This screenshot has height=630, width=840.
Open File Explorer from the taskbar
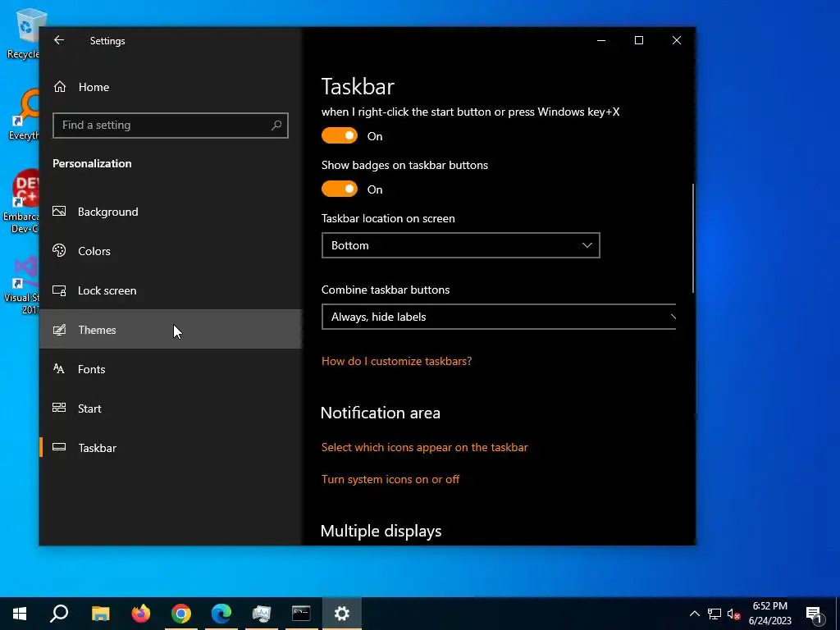[x=100, y=614]
